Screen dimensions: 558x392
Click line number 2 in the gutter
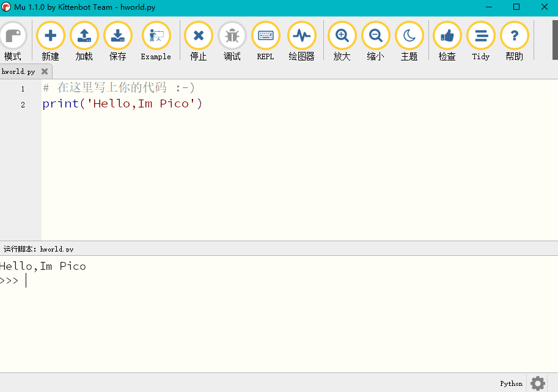[x=23, y=104]
